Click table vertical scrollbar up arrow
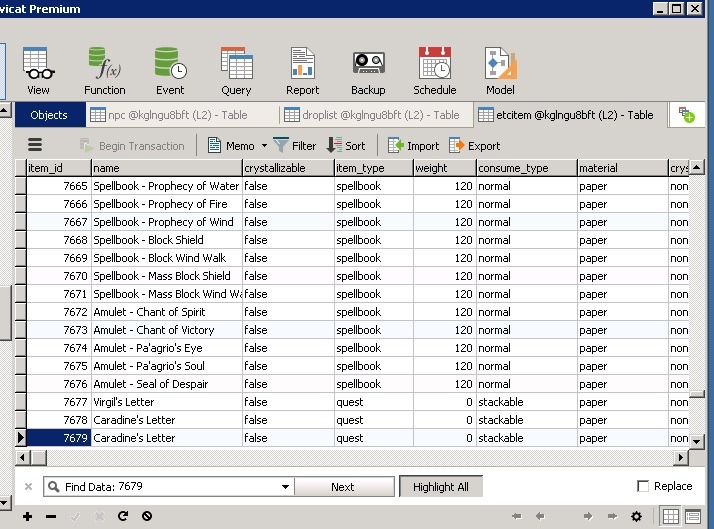The image size is (714, 529). [696, 167]
